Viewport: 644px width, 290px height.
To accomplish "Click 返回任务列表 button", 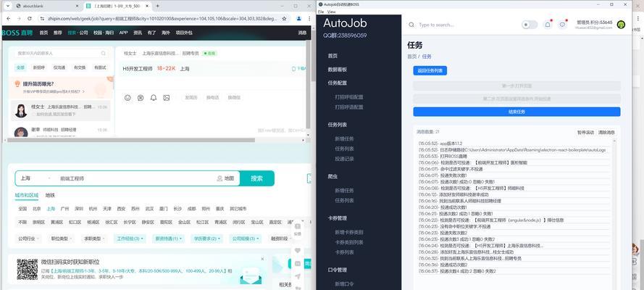I will pyautogui.click(x=430, y=70).
